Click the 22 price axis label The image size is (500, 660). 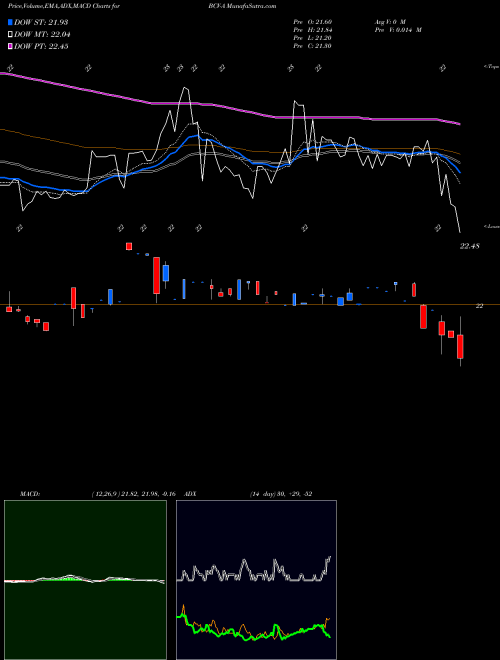click(479, 306)
